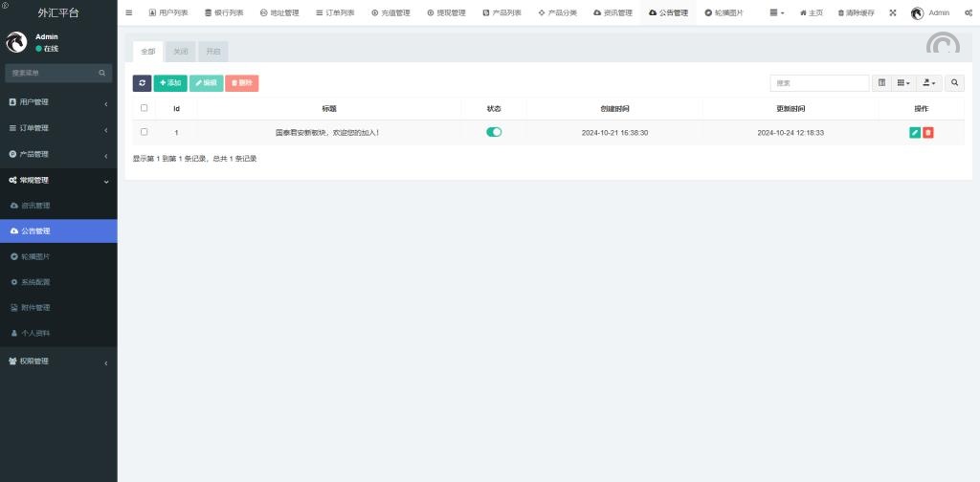Viewport: 980px width, 482px height.
Task: Expand 产品管理 sidebar menu
Action: pos(58,154)
